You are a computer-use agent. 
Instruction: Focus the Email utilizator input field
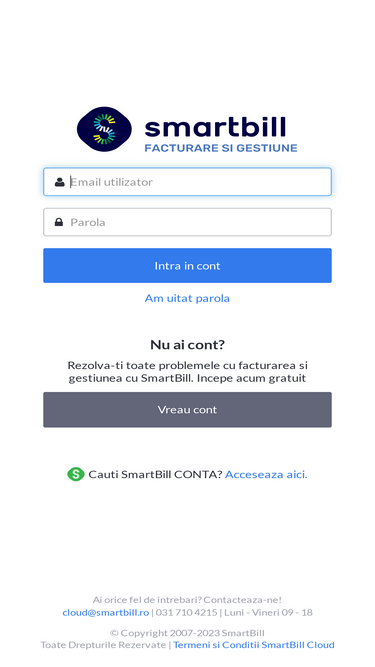[x=188, y=182]
